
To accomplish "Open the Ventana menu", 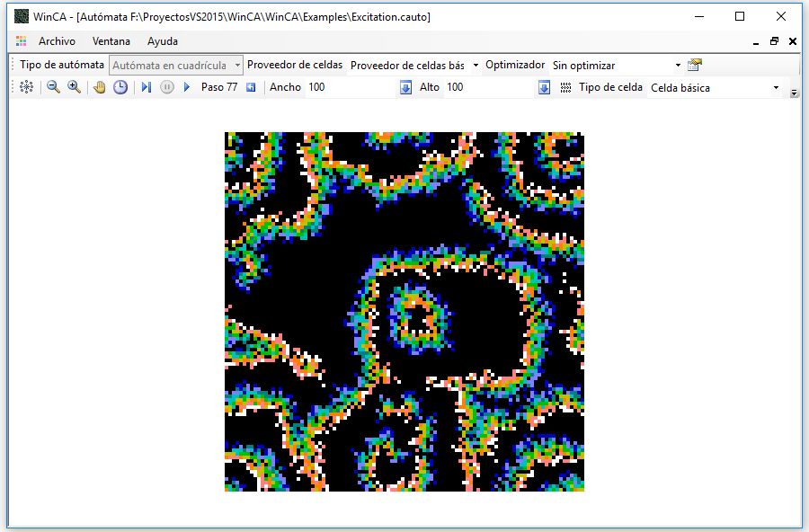I will pos(111,41).
